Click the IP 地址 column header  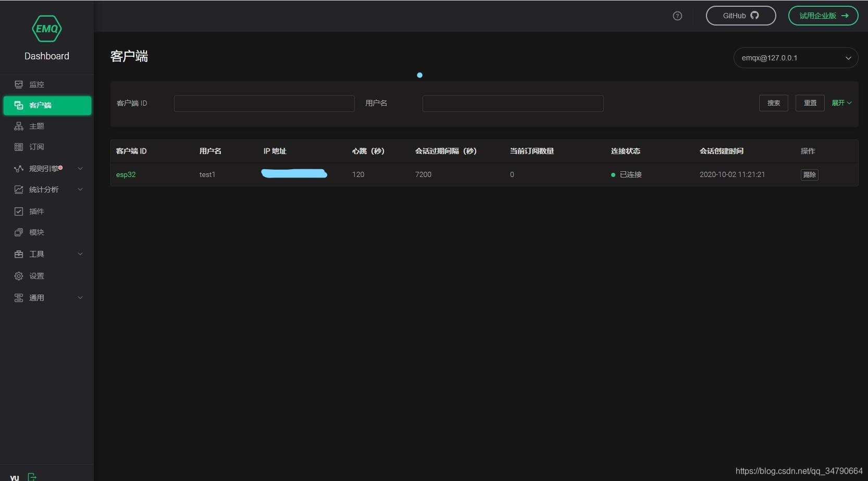coord(275,151)
